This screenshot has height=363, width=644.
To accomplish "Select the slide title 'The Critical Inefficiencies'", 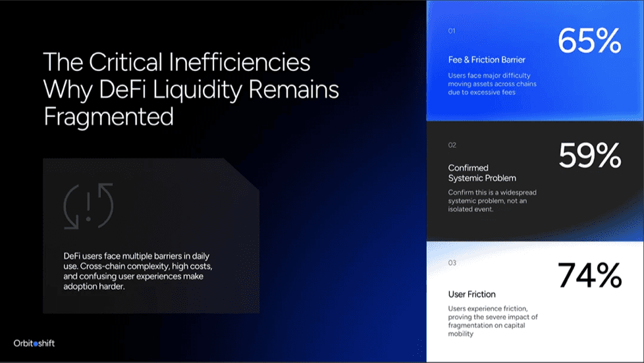I will pyautogui.click(x=176, y=62).
